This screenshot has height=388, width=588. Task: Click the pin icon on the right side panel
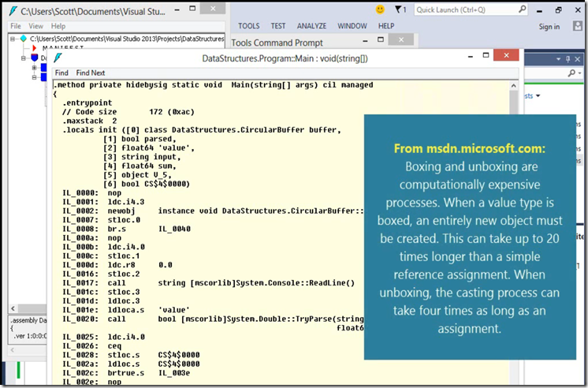(568, 59)
